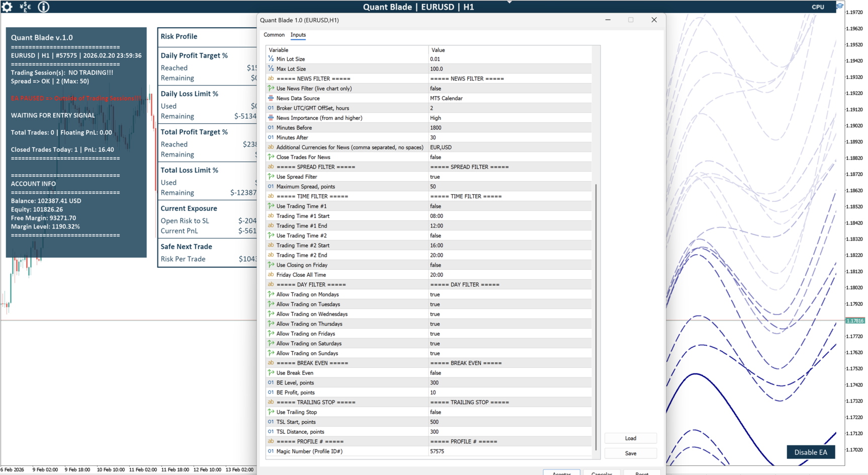Click the inputs list vertical scrollbar
Viewport: 868px width, 475px height.
click(x=596, y=317)
